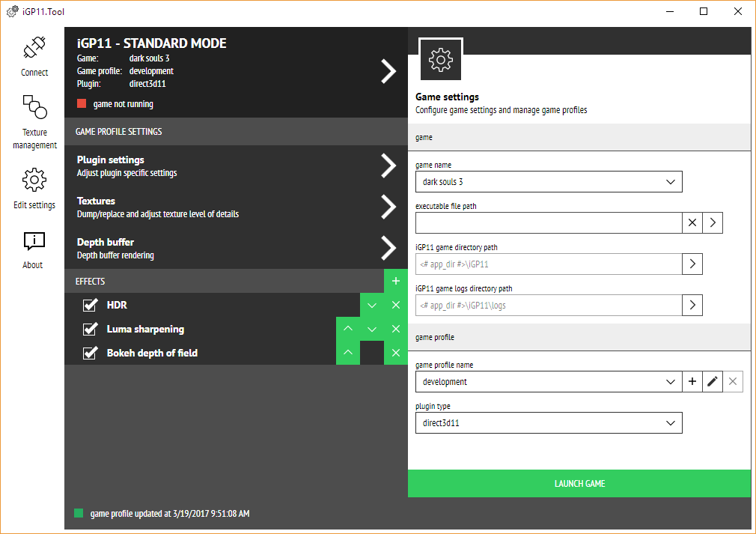Screen dimensions: 756x534
Task: Remove the Bokeh depth of field effect
Action: [x=396, y=354]
